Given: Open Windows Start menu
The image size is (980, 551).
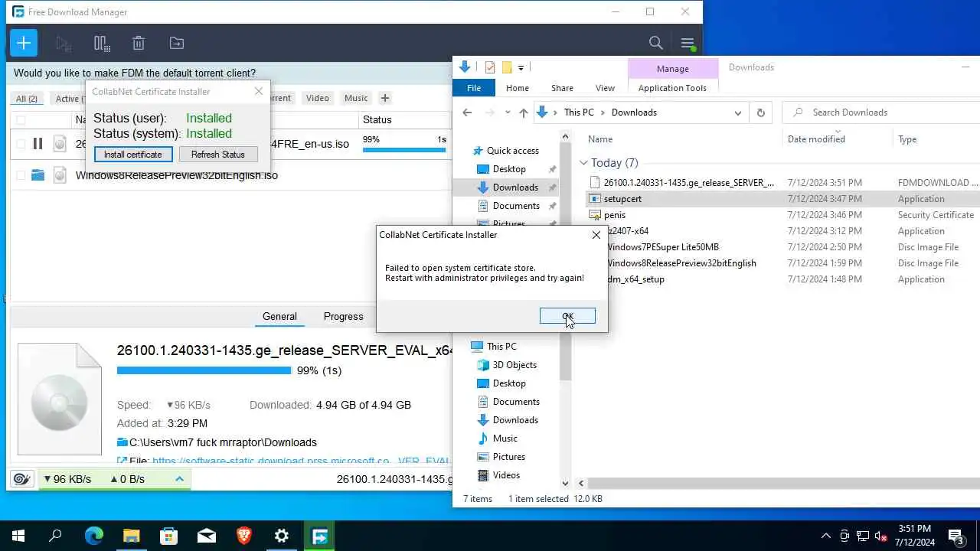Looking at the screenshot, I should click(18, 536).
